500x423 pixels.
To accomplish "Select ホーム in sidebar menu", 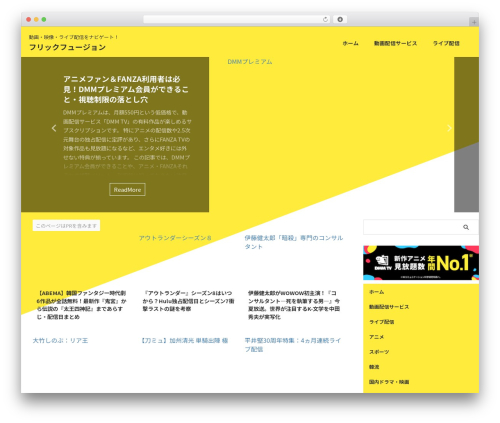I will (376, 292).
